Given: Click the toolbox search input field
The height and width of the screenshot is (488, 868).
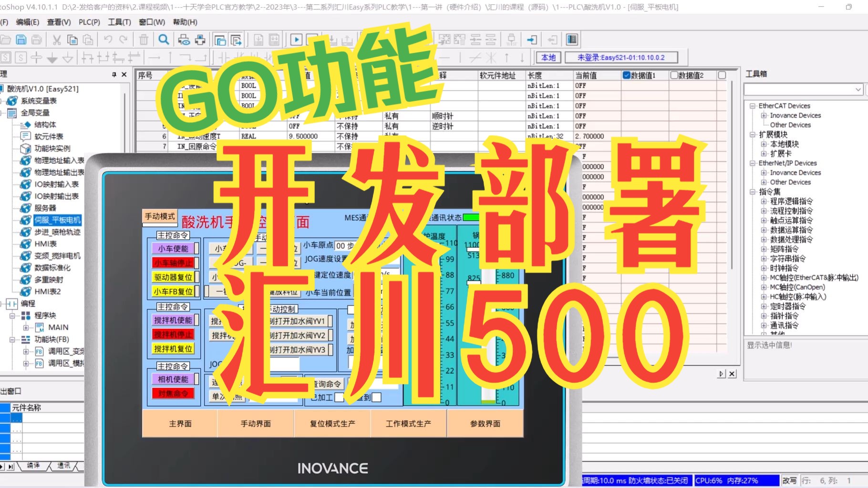Looking at the screenshot, I should point(799,90).
